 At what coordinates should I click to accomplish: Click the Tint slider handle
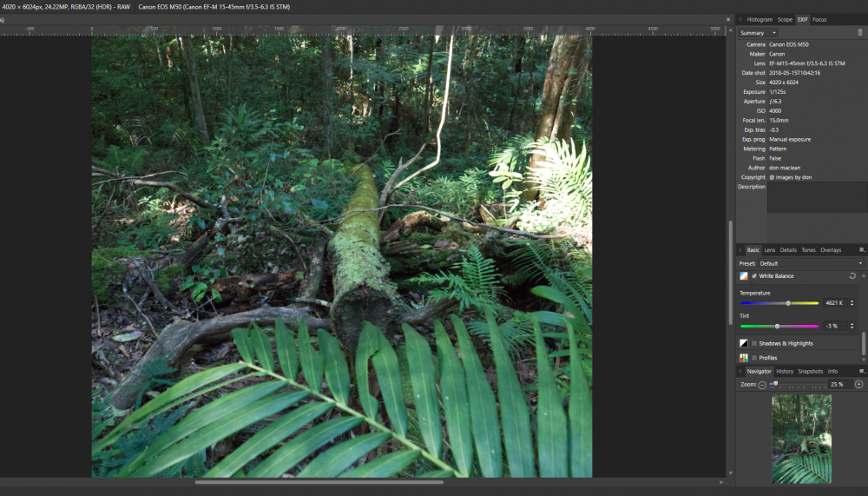[x=777, y=326]
